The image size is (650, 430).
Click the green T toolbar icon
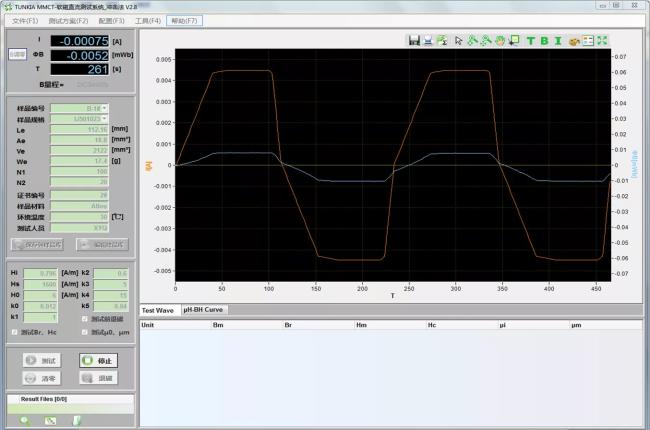point(531,41)
